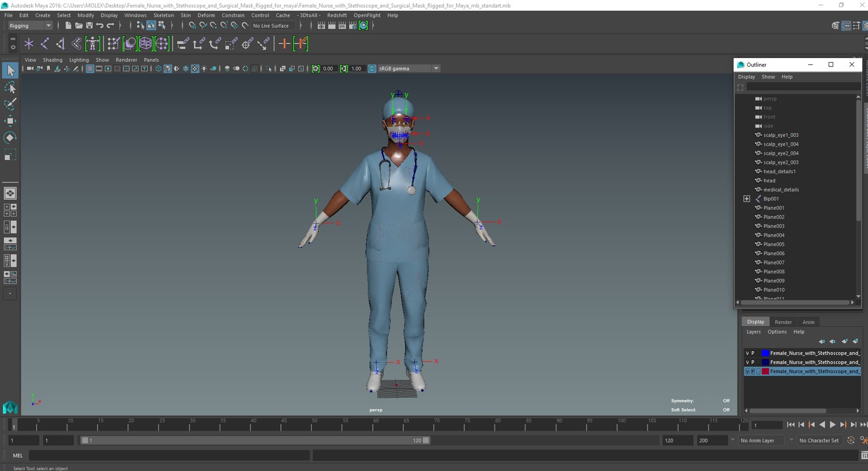This screenshot has width=868, height=471.
Task: Select the Scale tool in toolbox
Action: [10, 155]
